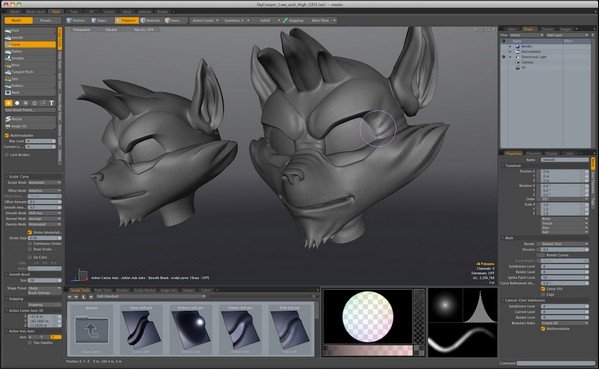
Task: Switch to the Paint layout tab
Action: 56,12
